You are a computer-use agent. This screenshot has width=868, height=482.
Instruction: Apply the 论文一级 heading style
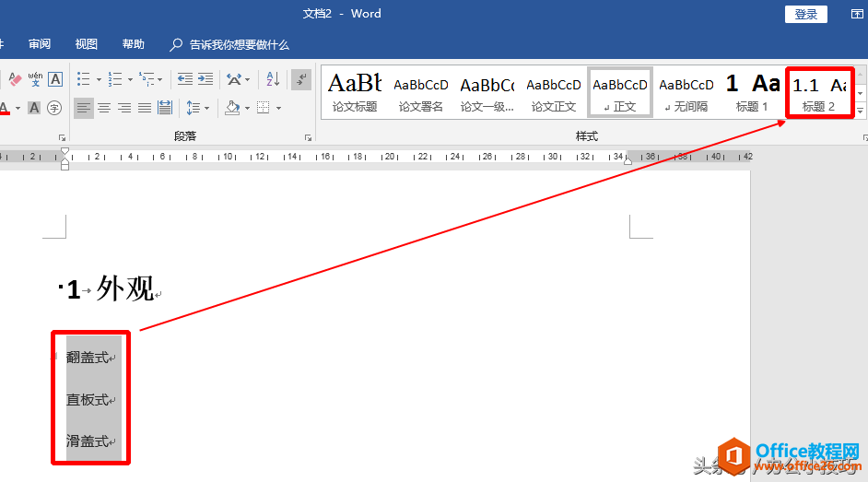pyautogui.click(x=487, y=92)
